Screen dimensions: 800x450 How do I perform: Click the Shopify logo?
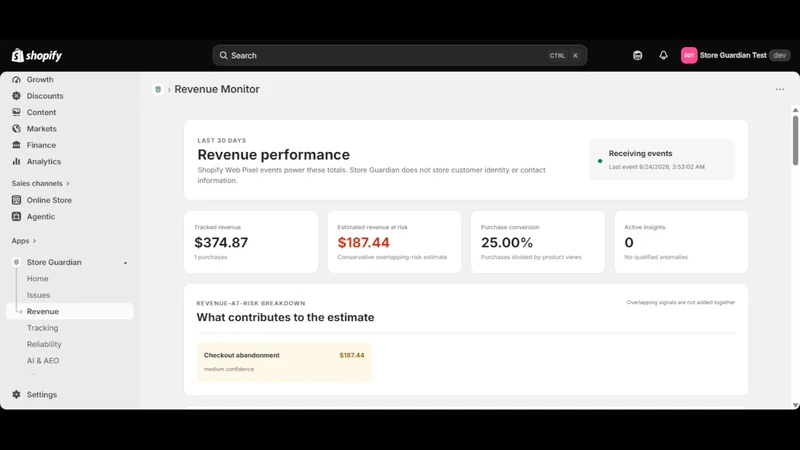[x=37, y=55]
